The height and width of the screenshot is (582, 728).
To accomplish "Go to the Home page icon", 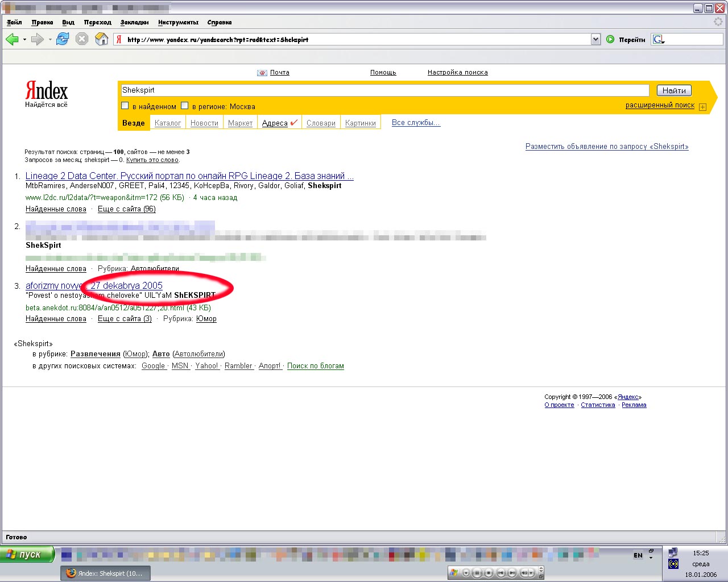I will pos(101,39).
